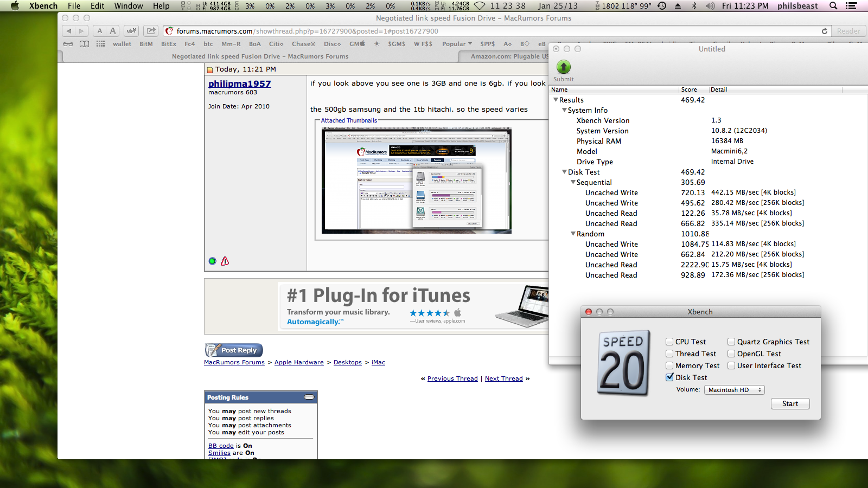The width and height of the screenshot is (868, 488).
Task: Enable the Quartz Graphics Test checkbox
Action: pos(731,342)
